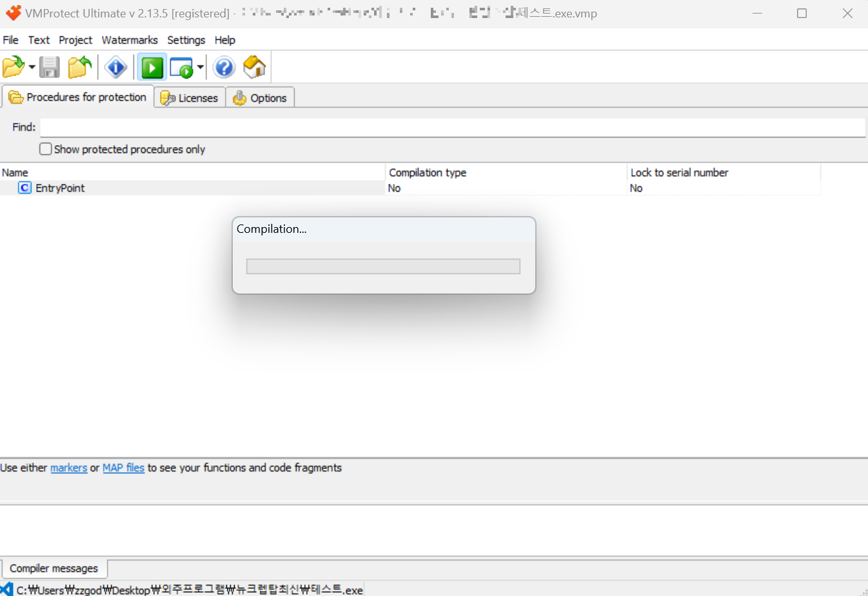Switch to the Options tab
The image size is (868, 596).
260,97
